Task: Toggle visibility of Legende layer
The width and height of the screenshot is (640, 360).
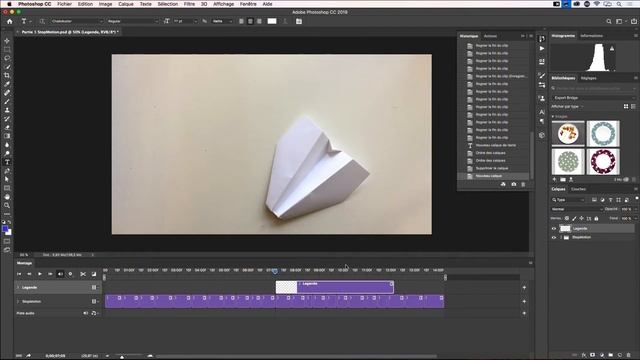Action: (x=554, y=229)
